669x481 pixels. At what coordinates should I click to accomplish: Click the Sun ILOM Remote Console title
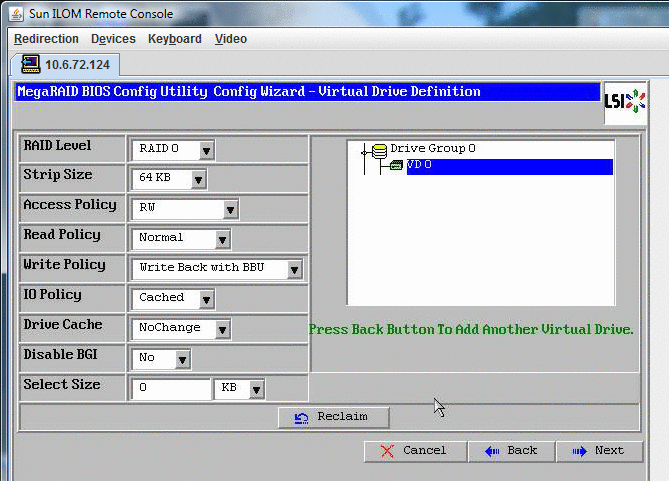(x=101, y=14)
